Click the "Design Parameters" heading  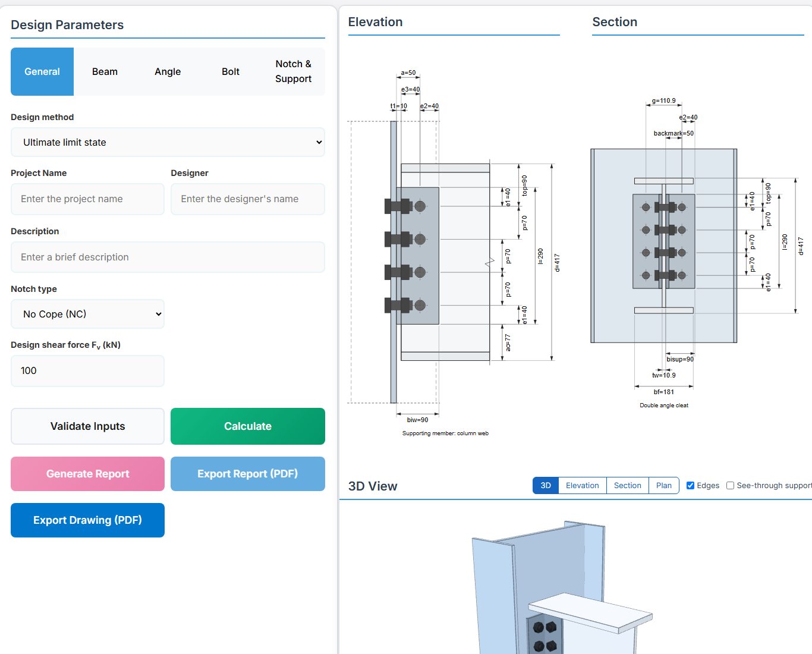click(67, 25)
